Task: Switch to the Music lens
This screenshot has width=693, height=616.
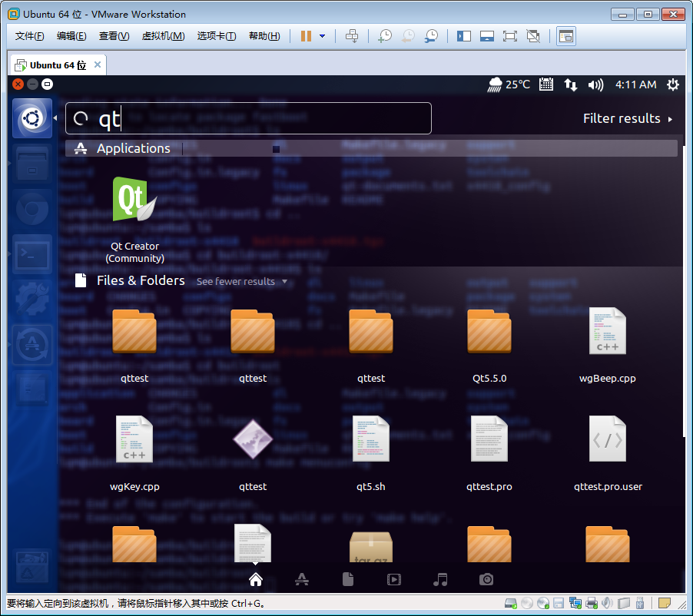Action: click(x=440, y=579)
